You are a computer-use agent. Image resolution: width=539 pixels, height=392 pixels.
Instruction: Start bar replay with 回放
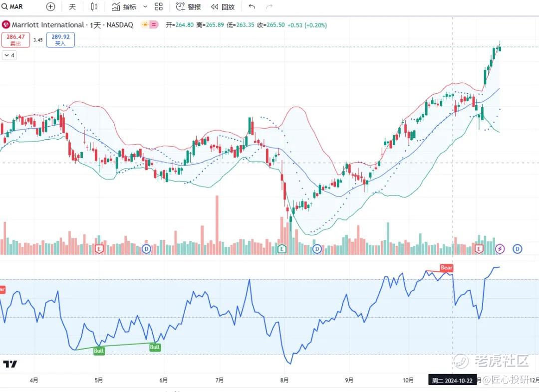(x=223, y=6)
